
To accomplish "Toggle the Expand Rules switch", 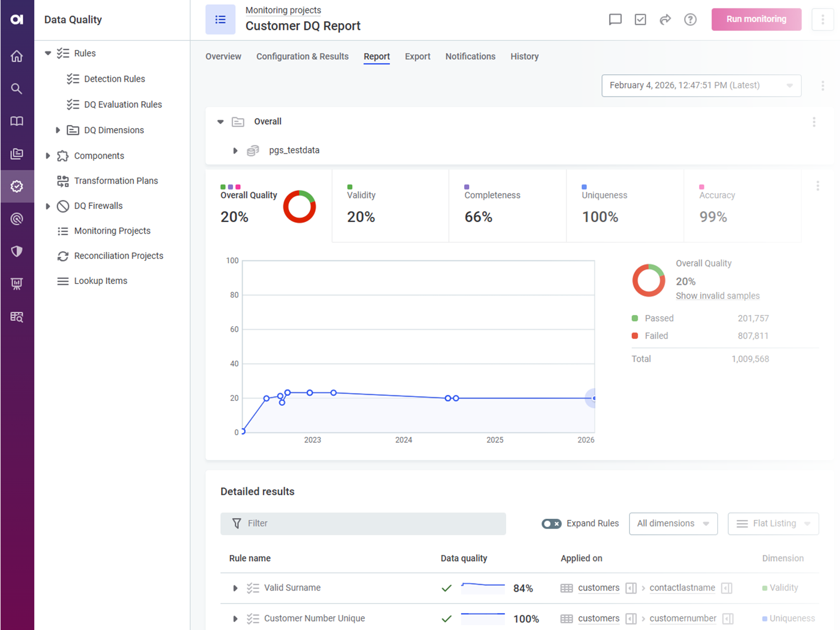I will 551,523.
